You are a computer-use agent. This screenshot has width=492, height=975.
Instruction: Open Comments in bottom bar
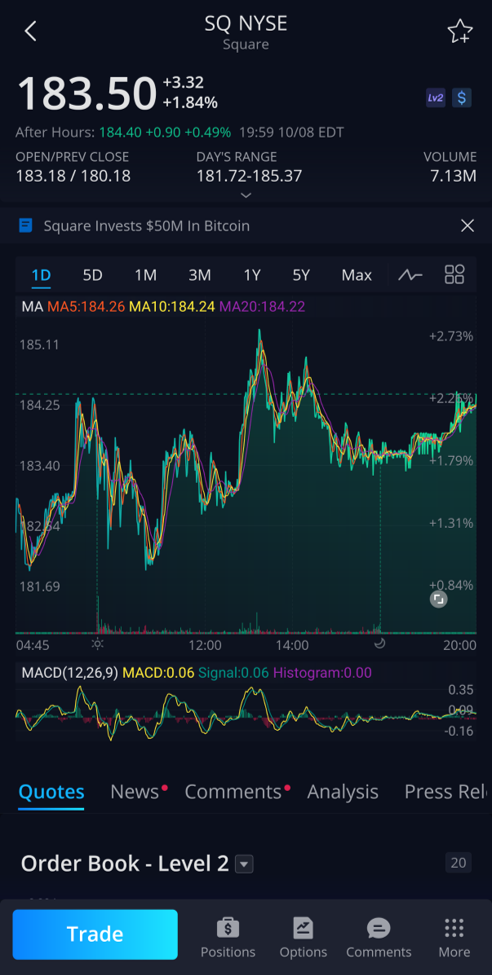[379, 938]
